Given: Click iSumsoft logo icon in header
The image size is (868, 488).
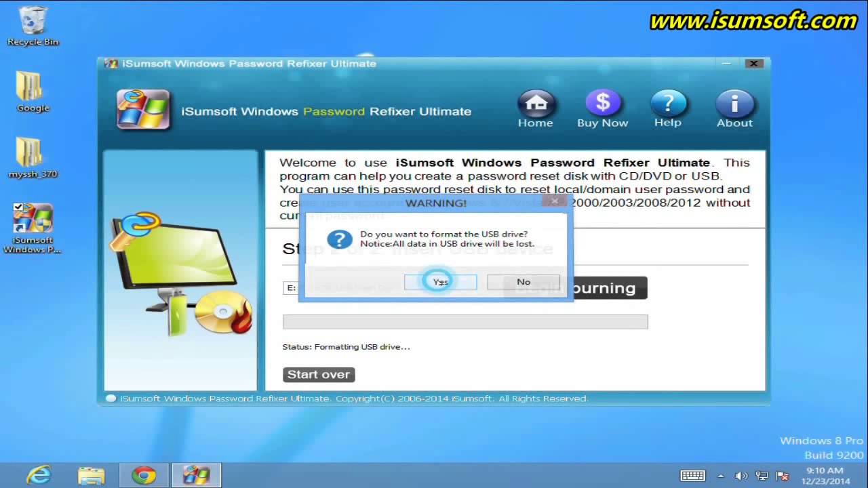Looking at the screenshot, I should coord(142,109).
